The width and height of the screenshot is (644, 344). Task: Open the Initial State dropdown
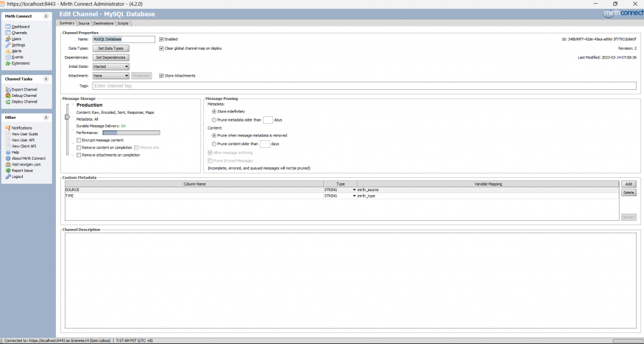click(x=111, y=67)
